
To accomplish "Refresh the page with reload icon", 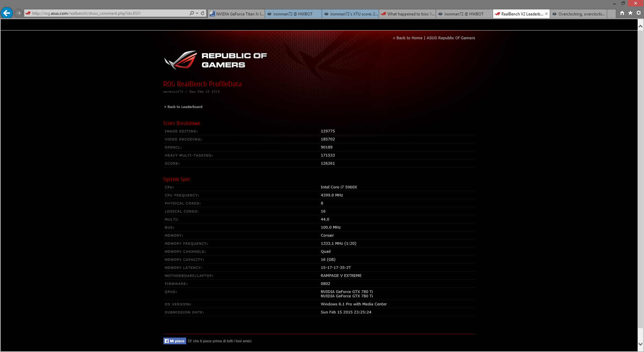I will point(203,13).
